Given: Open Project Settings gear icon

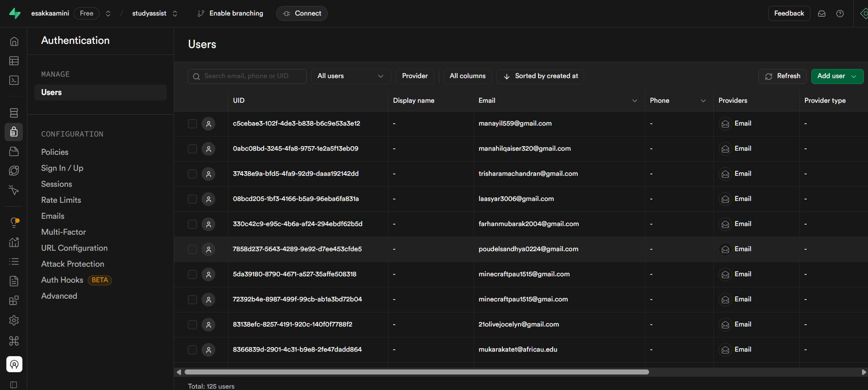Looking at the screenshot, I should (x=14, y=321).
